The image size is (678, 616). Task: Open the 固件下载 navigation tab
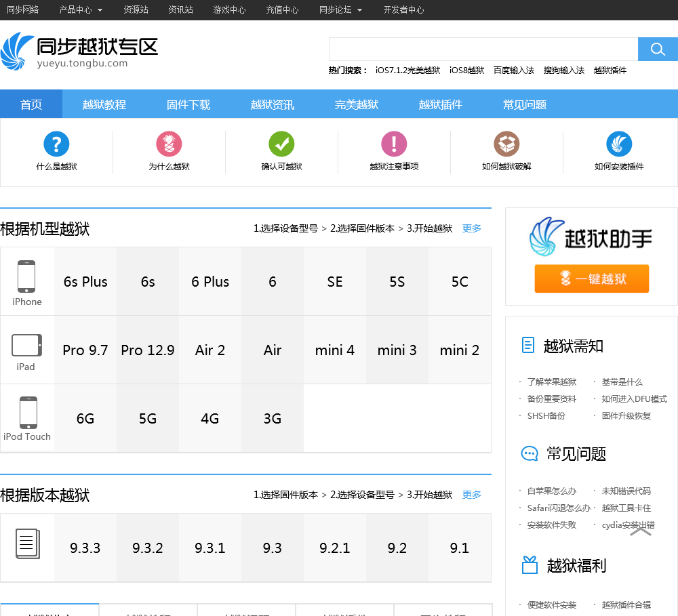(188, 104)
